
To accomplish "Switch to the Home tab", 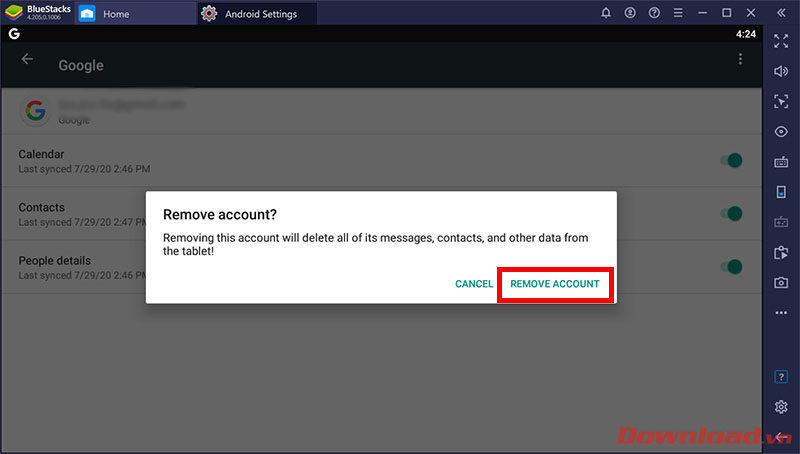I will (x=136, y=14).
